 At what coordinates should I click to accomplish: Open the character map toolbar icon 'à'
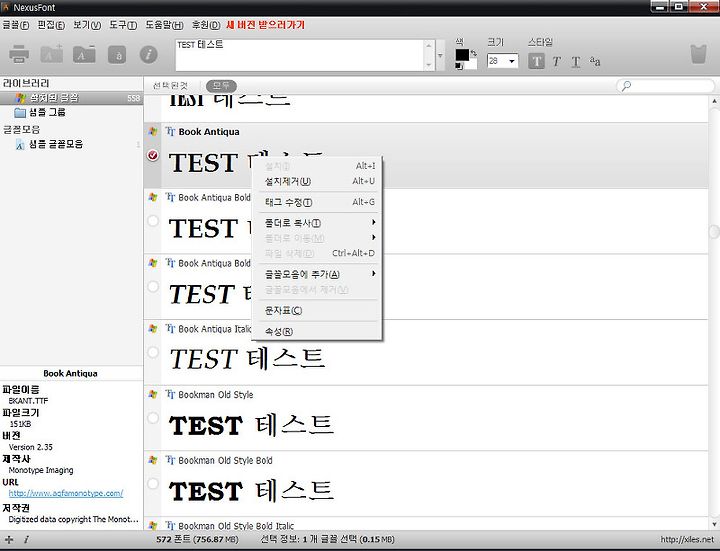click(x=117, y=55)
